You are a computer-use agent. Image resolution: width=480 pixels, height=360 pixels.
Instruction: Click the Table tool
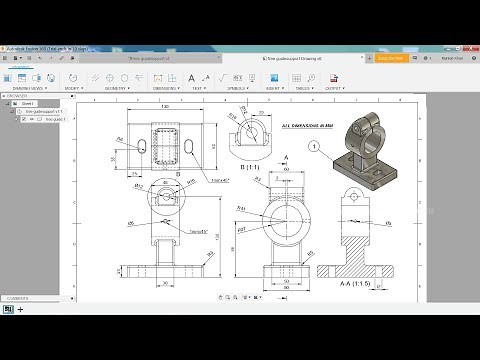[296, 78]
